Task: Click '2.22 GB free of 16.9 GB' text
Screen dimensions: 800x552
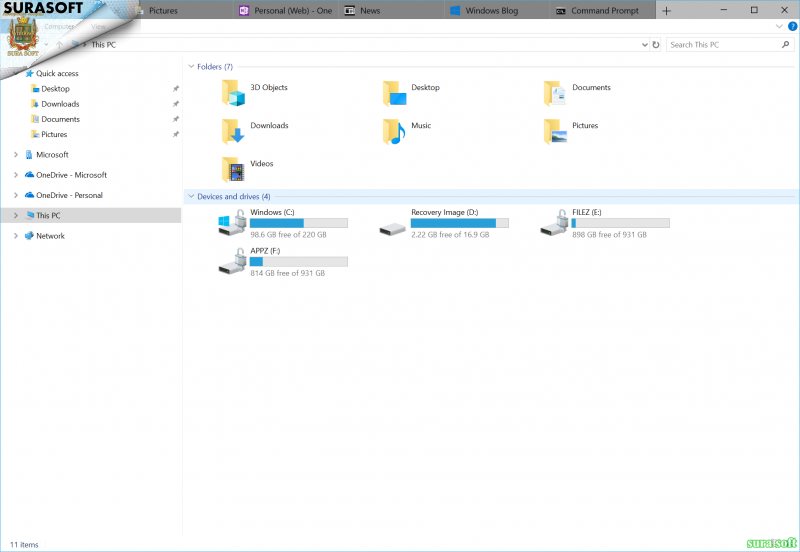Action: point(450,235)
